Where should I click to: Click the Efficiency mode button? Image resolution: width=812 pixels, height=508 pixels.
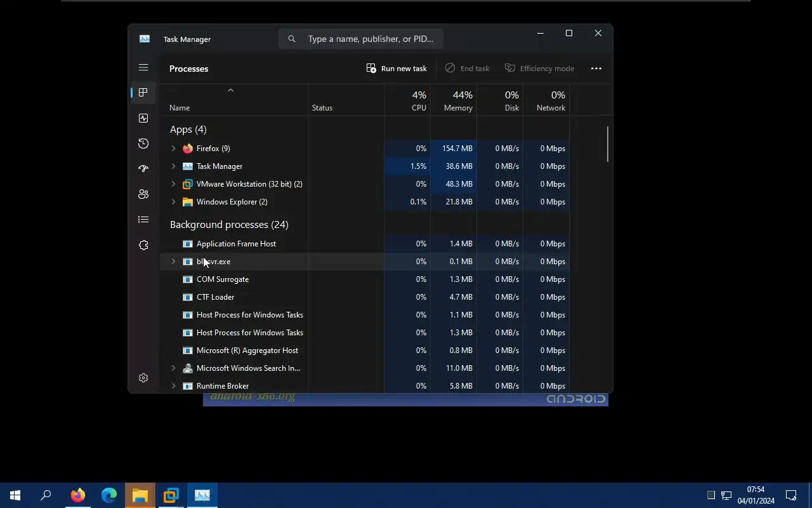pos(540,69)
